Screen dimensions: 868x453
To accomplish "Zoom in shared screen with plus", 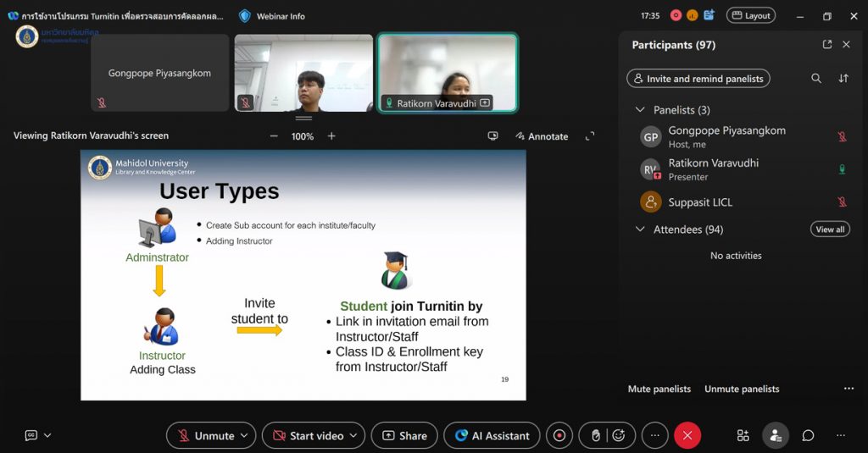I will tap(331, 136).
